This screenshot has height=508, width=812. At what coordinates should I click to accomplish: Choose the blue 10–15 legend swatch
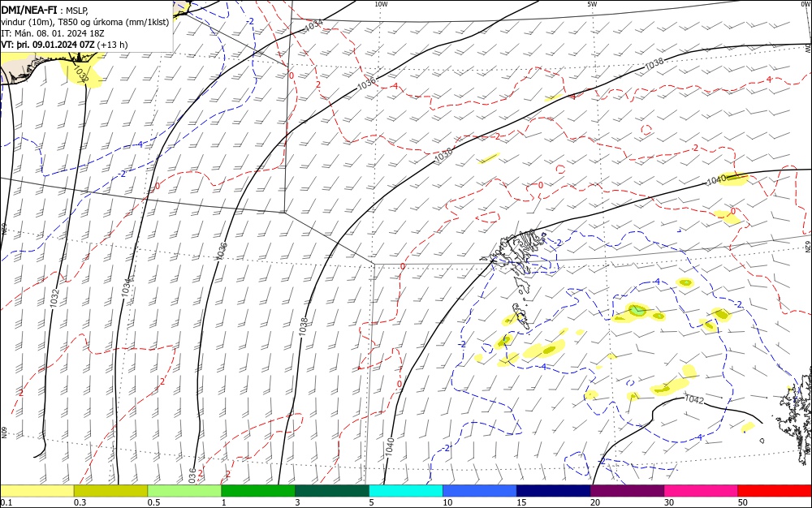coord(480,491)
